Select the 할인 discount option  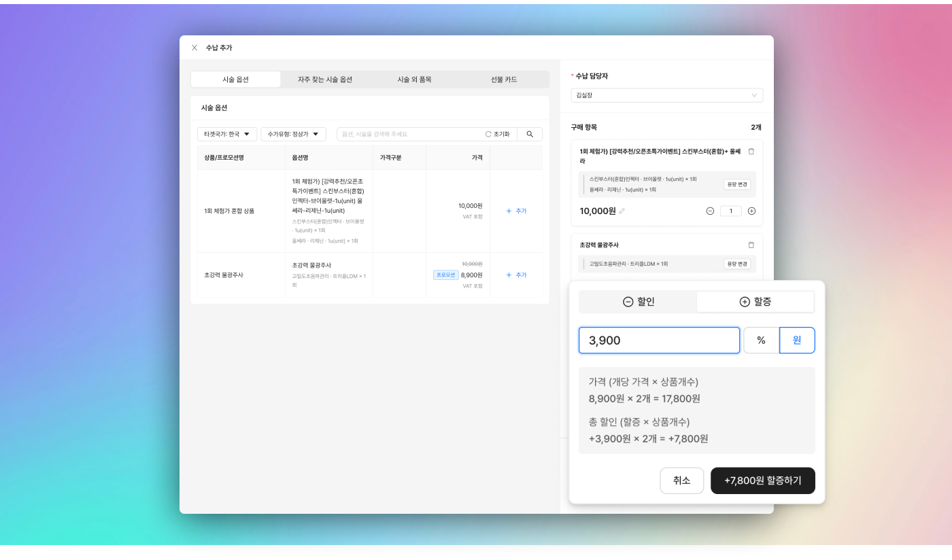pyautogui.click(x=638, y=302)
